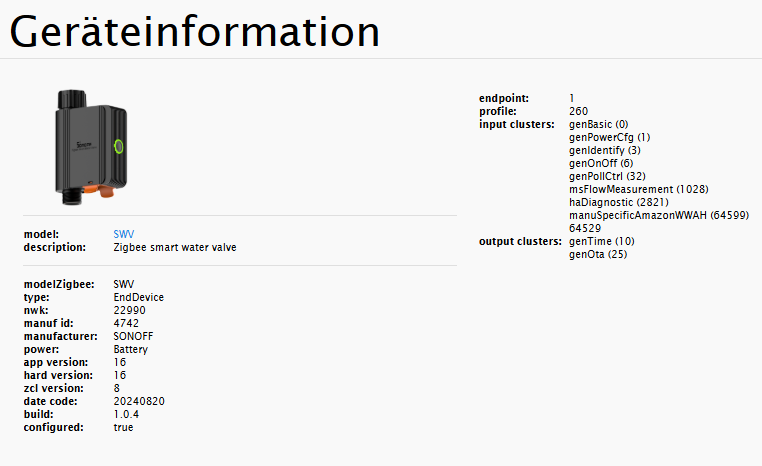The height and width of the screenshot is (466, 762).
Task: Select genPollCtrl (32) in input clusters
Action: [x=608, y=176]
